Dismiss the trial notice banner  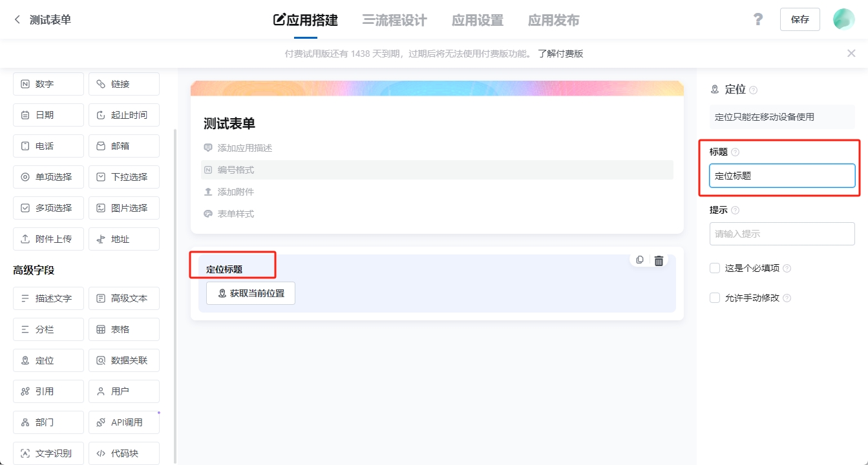pos(851,54)
